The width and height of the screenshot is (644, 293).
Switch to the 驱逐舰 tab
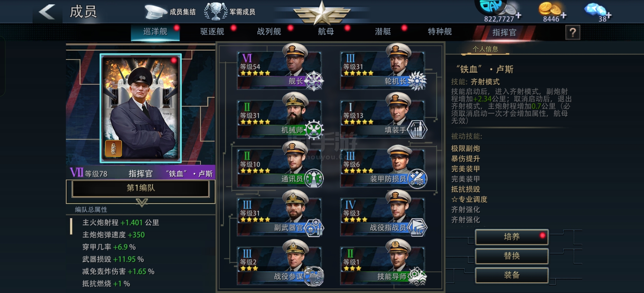(212, 32)
